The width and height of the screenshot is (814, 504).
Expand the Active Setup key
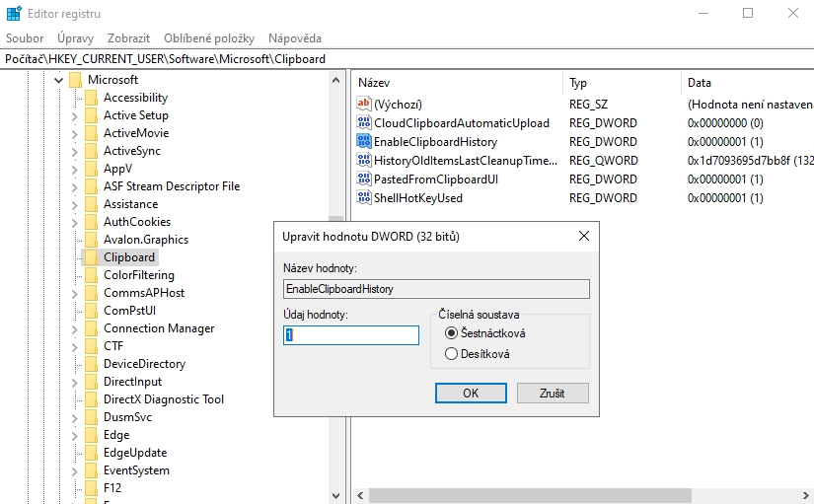tap(74, 115)
